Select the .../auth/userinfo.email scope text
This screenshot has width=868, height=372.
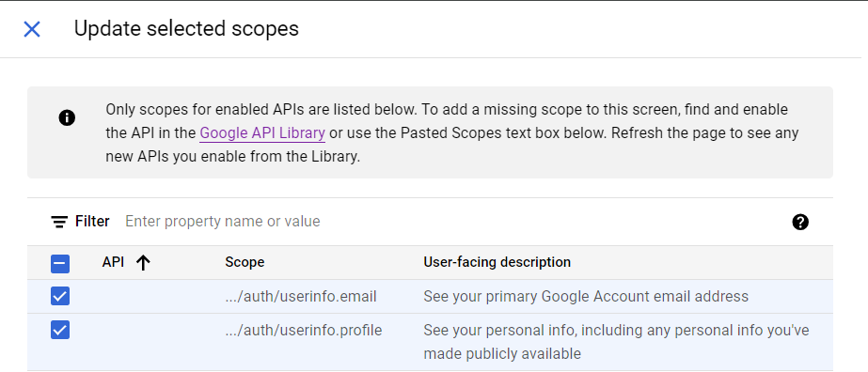point(301,297)
